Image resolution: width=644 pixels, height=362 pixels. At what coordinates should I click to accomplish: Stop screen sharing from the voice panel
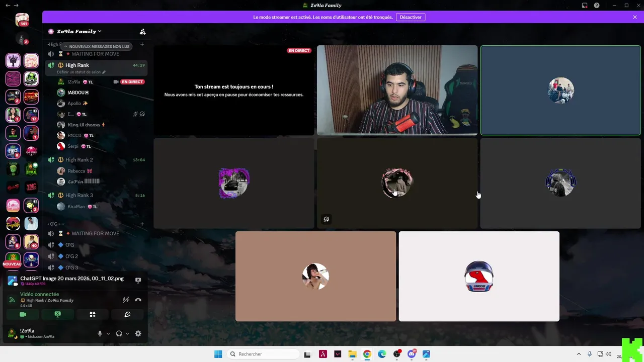coord(57,314)
